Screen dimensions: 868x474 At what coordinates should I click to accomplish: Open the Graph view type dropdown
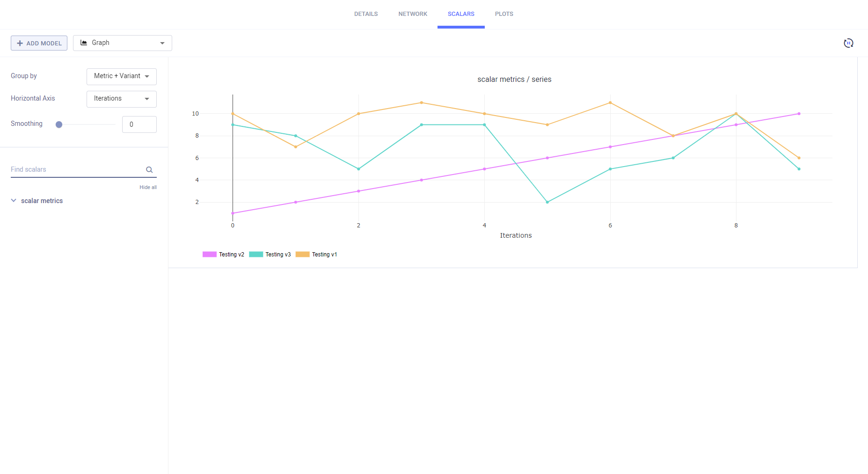click(162, 43)
